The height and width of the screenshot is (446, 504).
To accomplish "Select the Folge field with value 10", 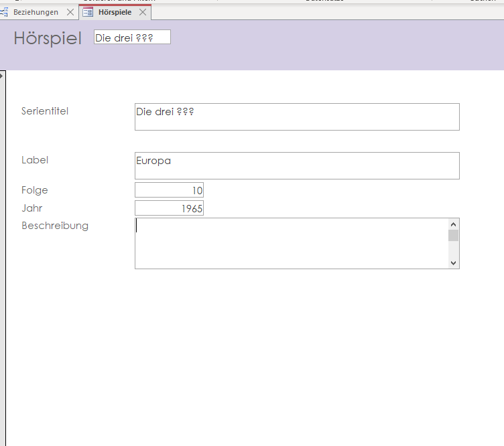I will click(x=169, y=190).
